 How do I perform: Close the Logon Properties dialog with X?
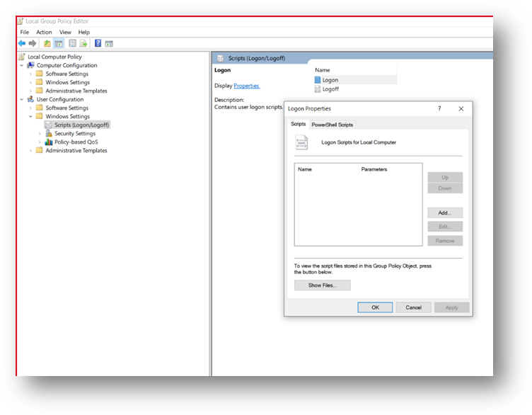461,108
